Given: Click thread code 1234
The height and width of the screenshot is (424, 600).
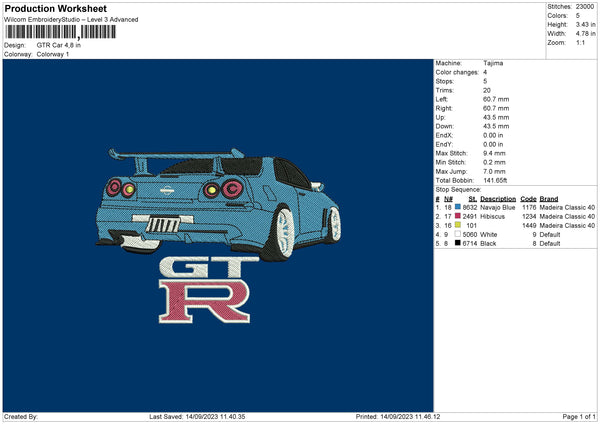Looking at the screenshot, I should point(529,217).
